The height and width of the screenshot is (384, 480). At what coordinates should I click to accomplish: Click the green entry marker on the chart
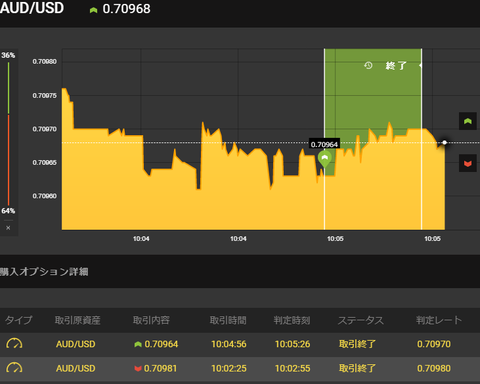point(325,159)
